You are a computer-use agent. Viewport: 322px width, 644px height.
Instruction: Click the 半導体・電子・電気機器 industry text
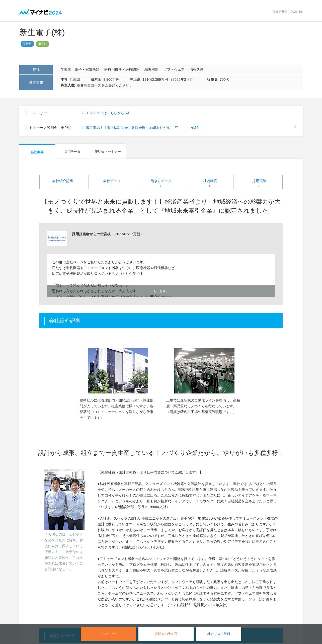coord(80,69)
